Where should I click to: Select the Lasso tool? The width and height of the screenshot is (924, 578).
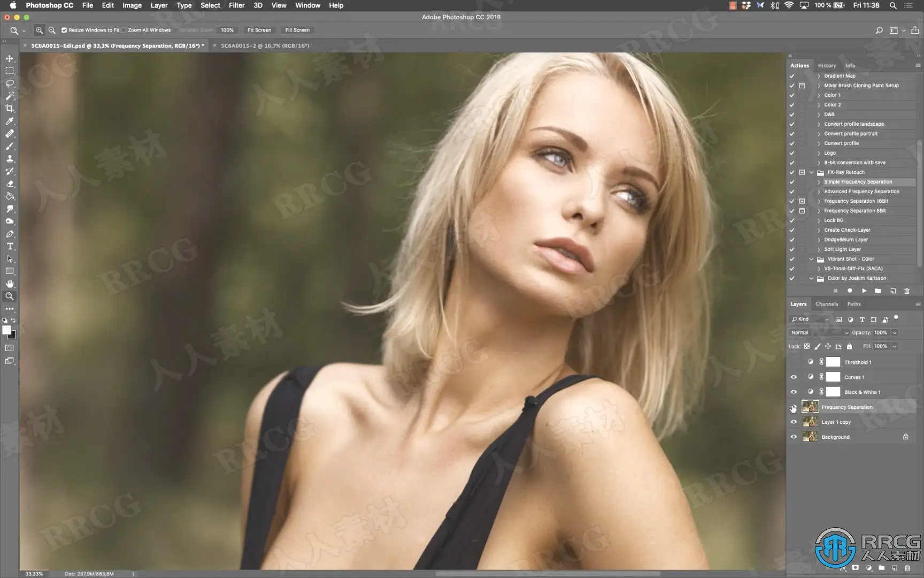(10, 83)
